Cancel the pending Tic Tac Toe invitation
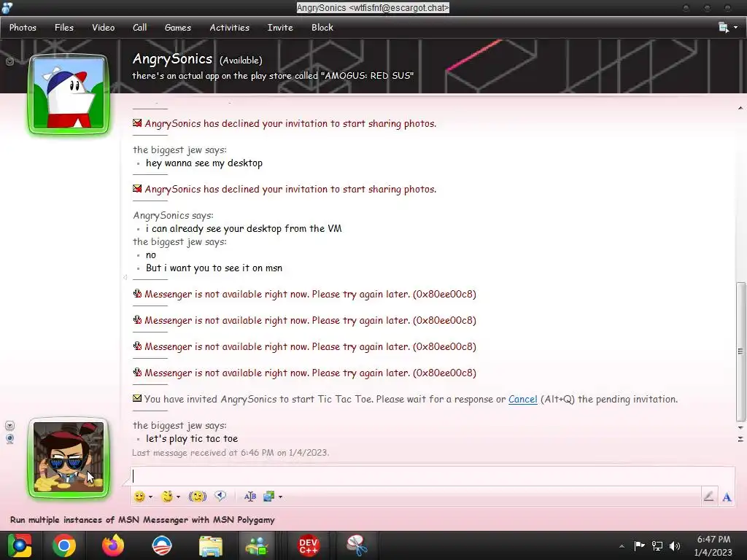 pyautogui.click(x=522, y=399)
